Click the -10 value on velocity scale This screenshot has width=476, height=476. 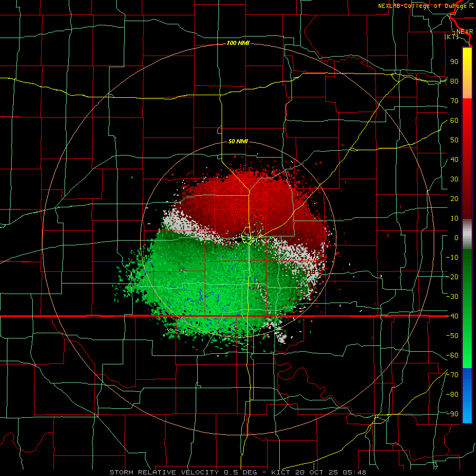(452, 258)
